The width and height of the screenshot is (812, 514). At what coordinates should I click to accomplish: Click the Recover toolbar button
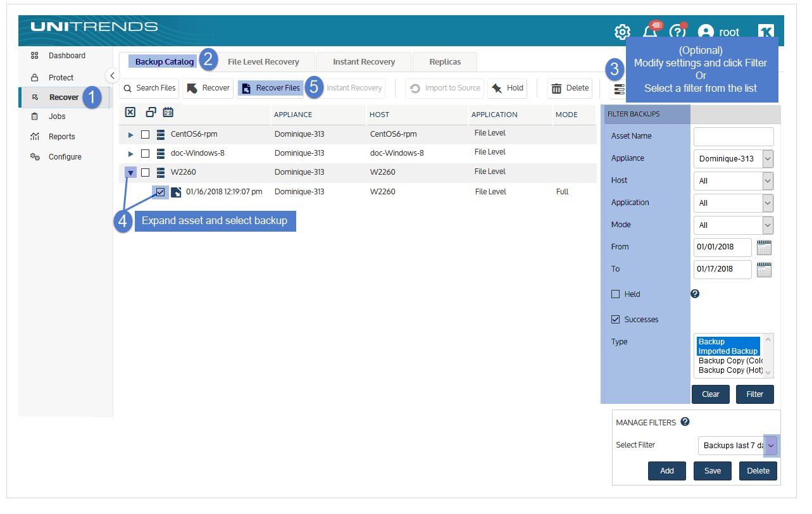coord(208,88)
